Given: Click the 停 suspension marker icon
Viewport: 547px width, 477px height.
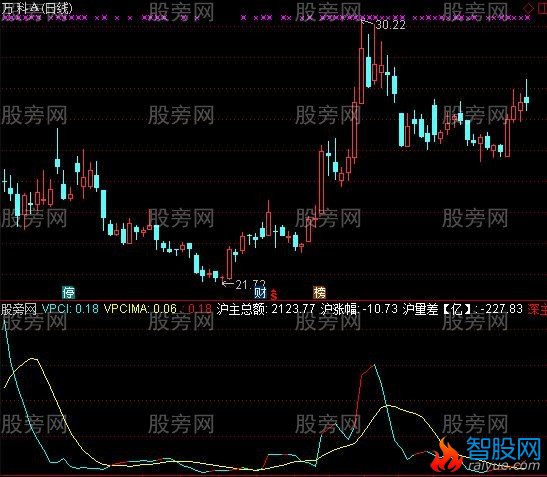Looking at the screenshot, I should (x=68, y=292).
